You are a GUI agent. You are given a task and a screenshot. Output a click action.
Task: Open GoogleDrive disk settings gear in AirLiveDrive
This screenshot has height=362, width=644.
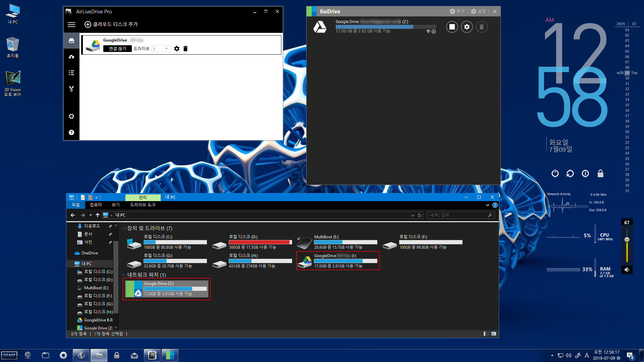[177, 49]
